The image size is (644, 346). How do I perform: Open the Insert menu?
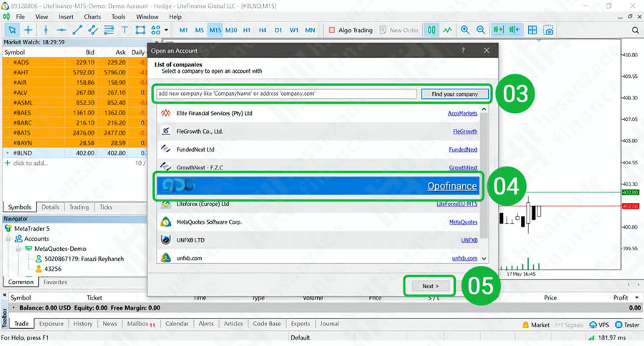pyautogui.click(x=66, y=17)
